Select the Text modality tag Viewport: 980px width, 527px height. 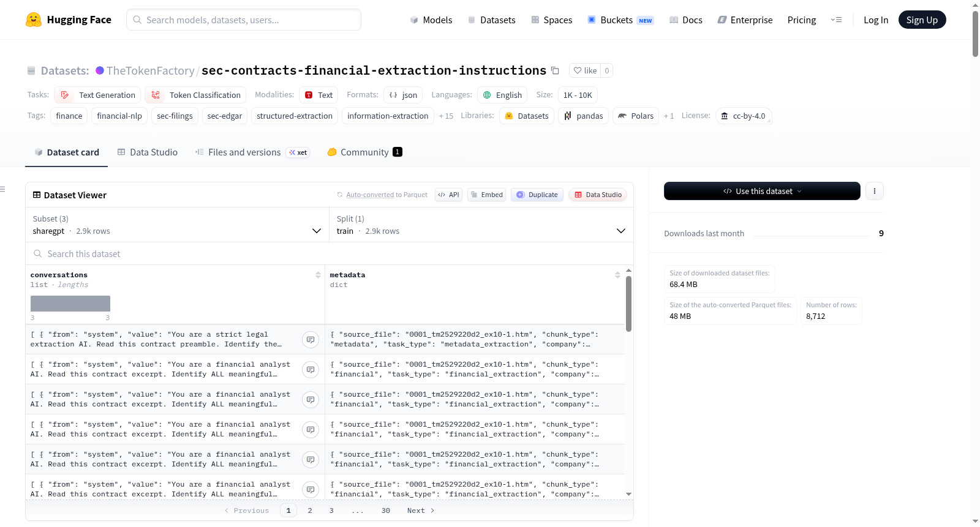point(318,95)
